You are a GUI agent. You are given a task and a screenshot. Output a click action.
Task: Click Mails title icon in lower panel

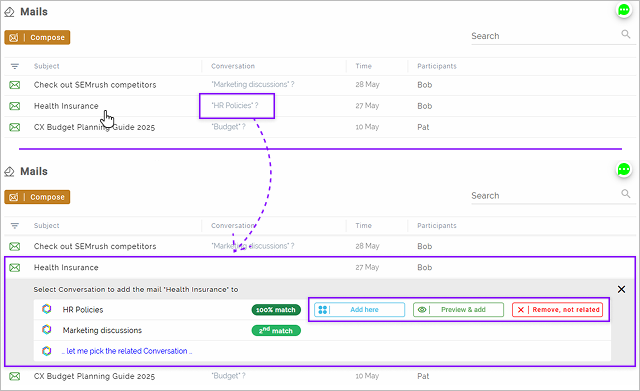tap(9, 172)
